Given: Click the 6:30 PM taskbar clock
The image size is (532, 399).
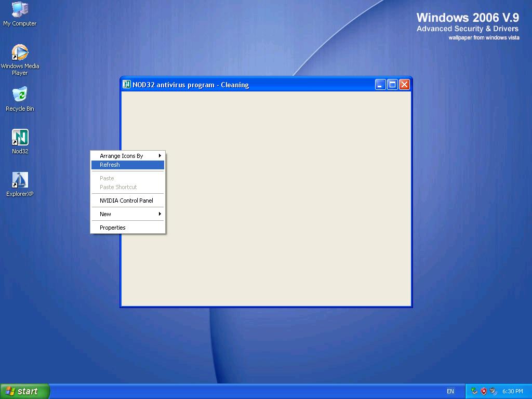Looking at the screenshot, I should coord(513,391).
